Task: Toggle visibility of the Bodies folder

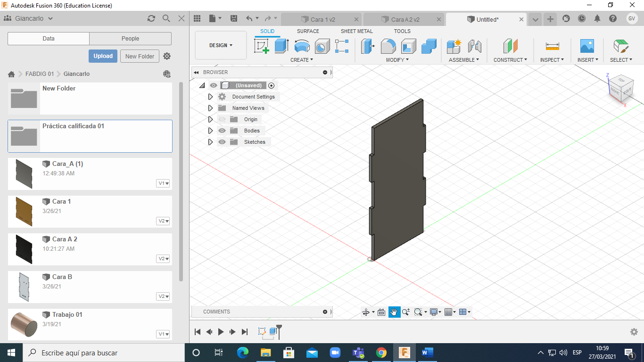Action: [x=222, y=131]
